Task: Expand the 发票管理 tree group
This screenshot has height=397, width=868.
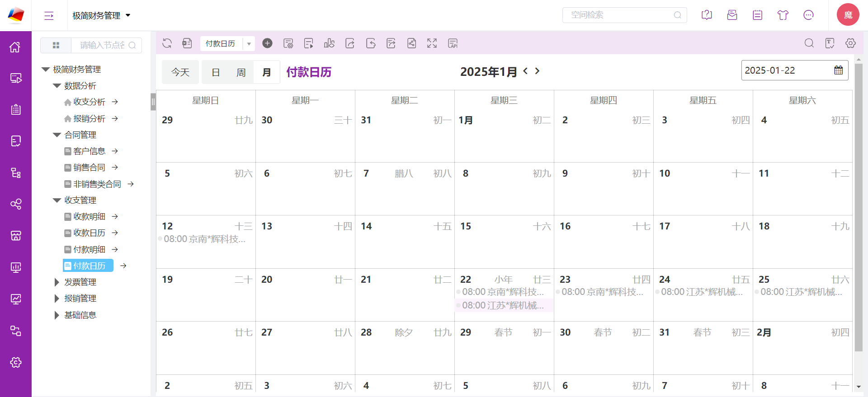Action: [57, 282]
